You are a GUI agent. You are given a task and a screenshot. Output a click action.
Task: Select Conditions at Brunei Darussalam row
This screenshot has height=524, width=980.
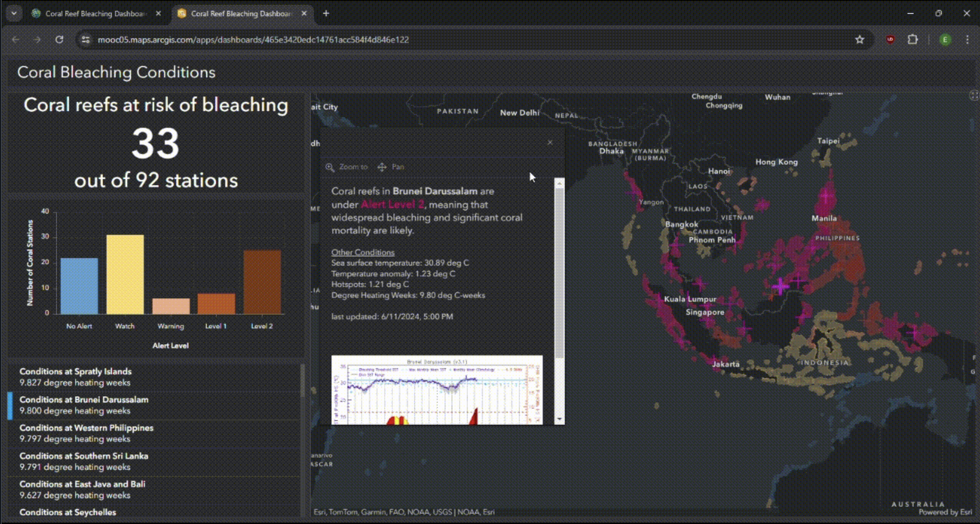click(x=154, y=405)
